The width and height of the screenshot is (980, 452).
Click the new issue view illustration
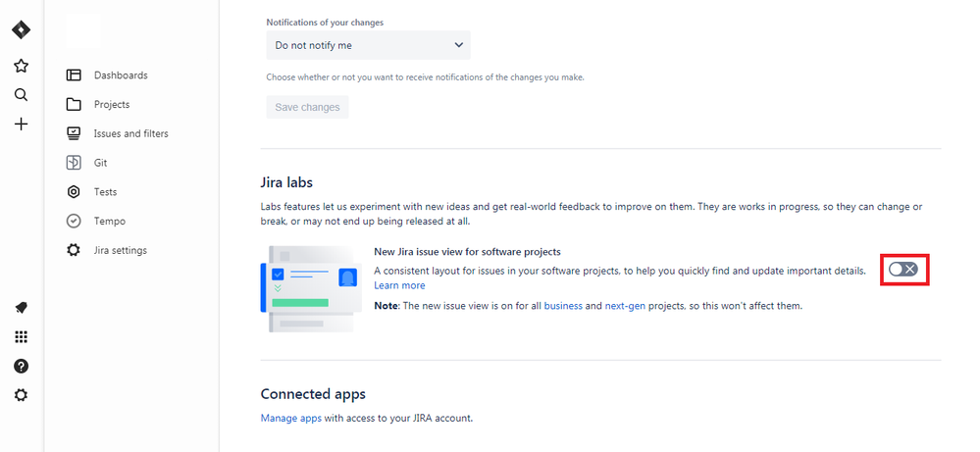(311, 288)
